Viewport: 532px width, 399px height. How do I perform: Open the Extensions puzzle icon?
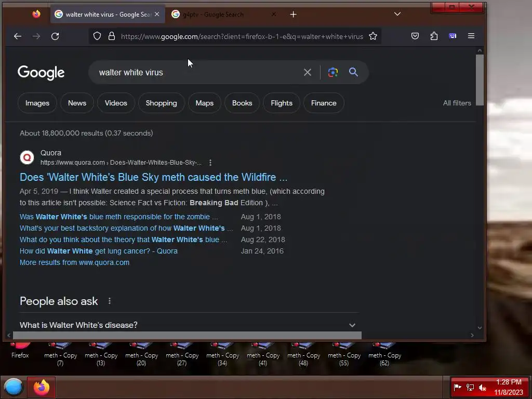[x=434, y=36]
